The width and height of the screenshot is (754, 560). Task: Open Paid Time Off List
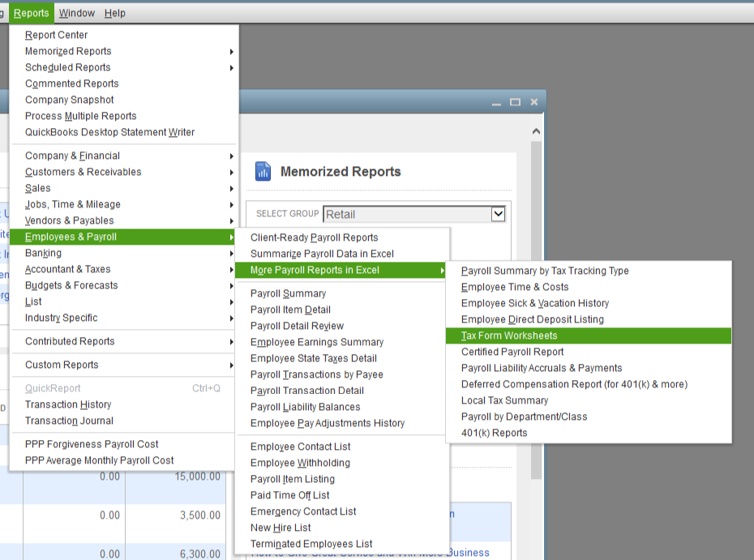click(342, 496)
